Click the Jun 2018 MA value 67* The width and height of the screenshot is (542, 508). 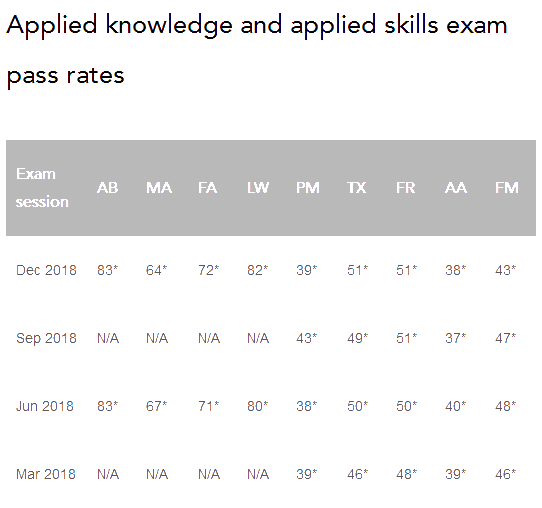(157, 406)
